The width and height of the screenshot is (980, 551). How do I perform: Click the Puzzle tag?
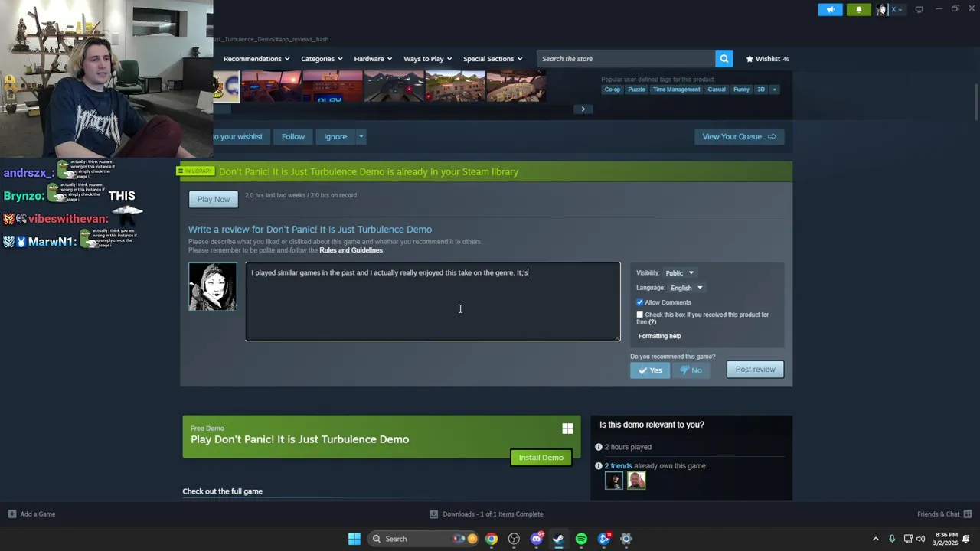click(636, 90)
